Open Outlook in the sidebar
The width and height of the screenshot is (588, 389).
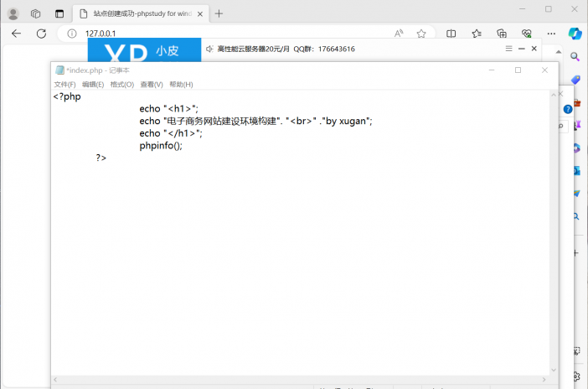(x=577, y=171)
